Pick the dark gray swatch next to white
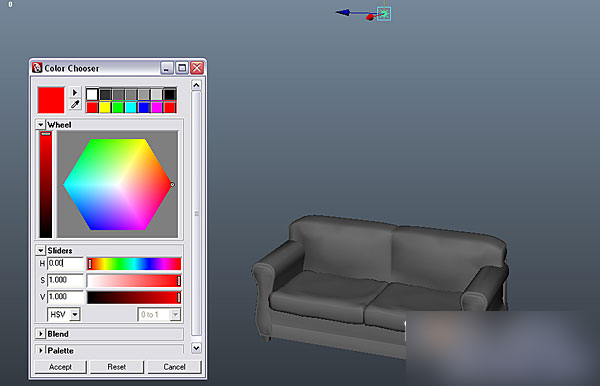This screenshot has height=386, width=600. click(x=105, y=94)
